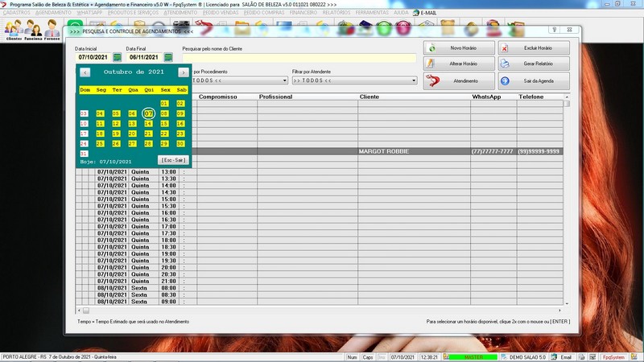
Task: Open the AGENDAMENTO menu
Action: click(53, 13)
